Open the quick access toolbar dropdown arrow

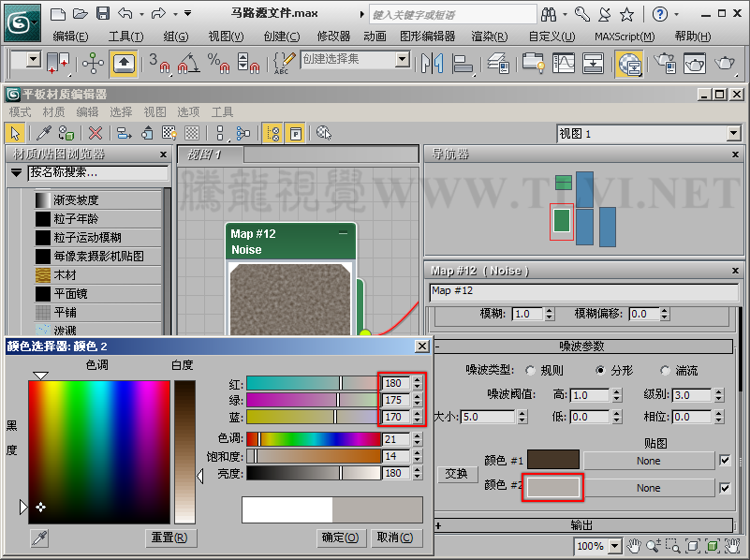click(188, 13)
